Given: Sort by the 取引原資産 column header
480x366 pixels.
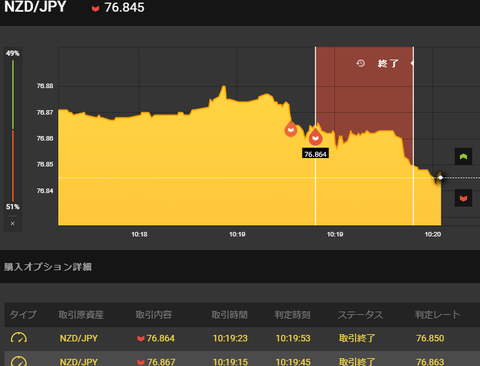Looking at the screenshot, I should point(81,314).
